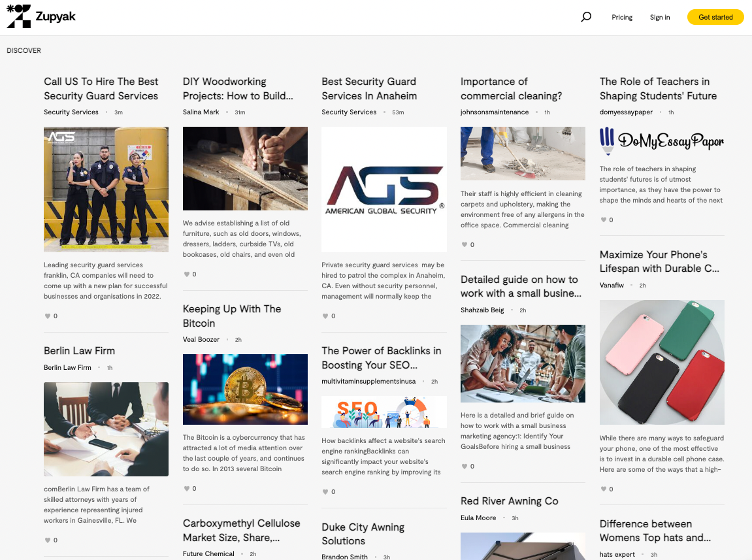
Task: Open the SEO illustration thumbnail
Action: [384, 412]
